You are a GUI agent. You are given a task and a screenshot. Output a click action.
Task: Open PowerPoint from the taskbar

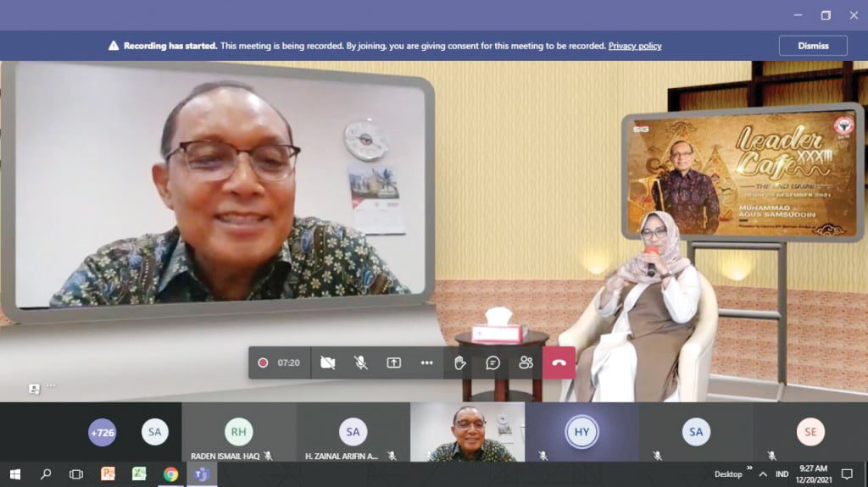(108, 474)
